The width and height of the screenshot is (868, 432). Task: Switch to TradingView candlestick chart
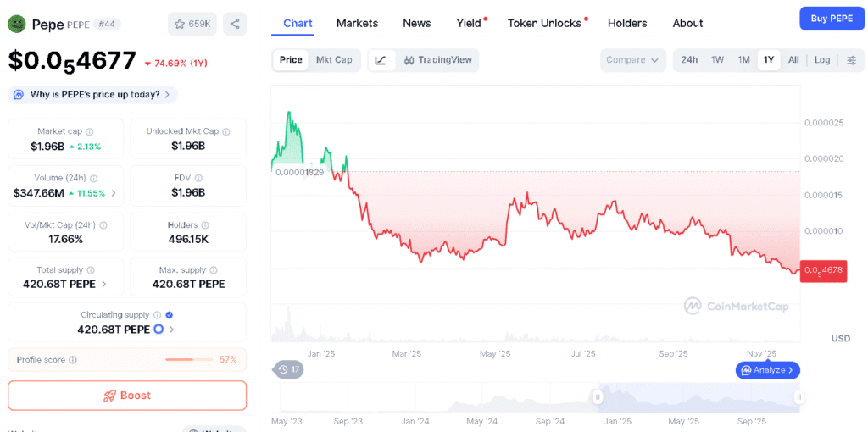(437, 60)
